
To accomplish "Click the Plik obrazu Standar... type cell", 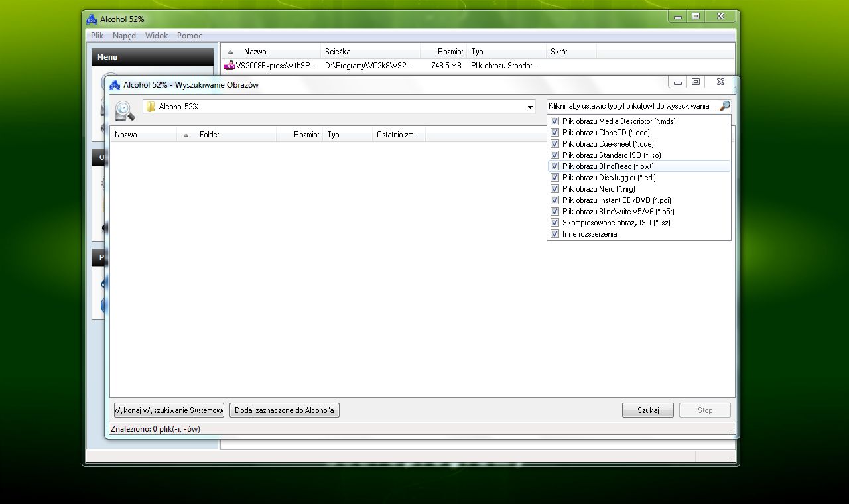I will coord(504,66).
